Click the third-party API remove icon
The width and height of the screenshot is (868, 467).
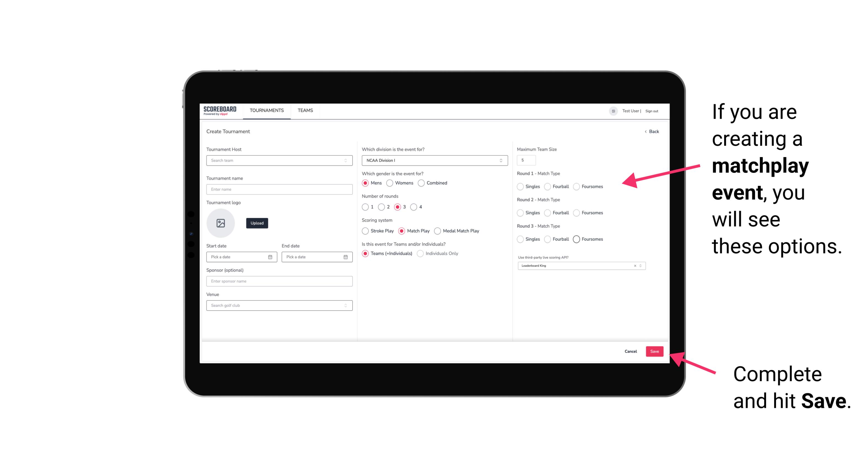coord(635,266)
